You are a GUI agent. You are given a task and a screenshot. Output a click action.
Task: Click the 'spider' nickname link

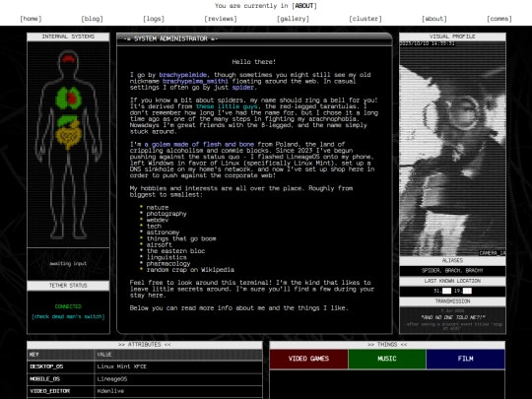click(243, 88)
